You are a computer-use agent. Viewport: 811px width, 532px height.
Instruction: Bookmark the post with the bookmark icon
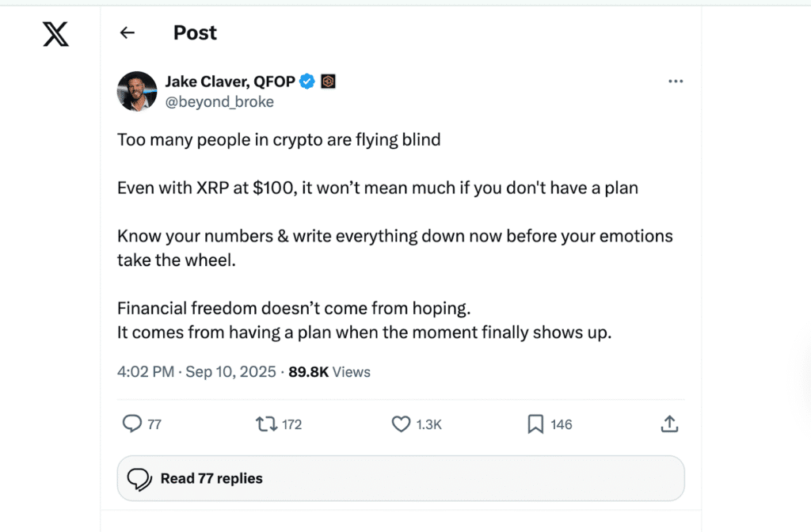[535, 424]
